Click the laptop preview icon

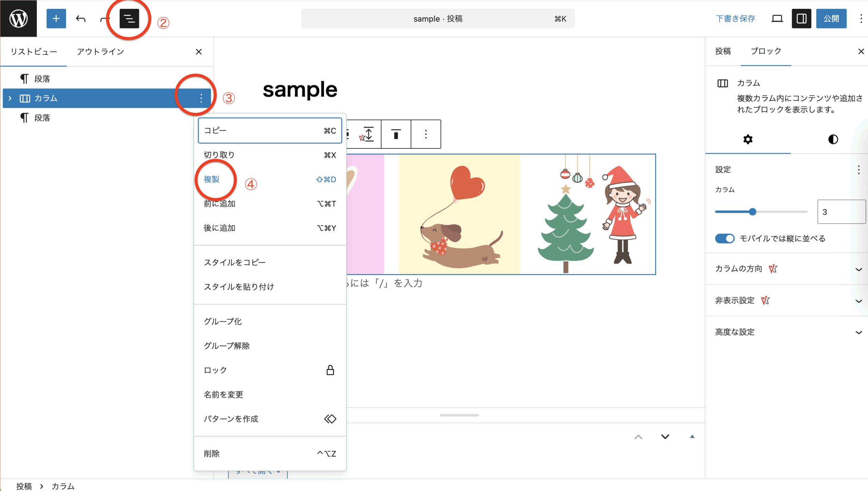(x=777, y=18)
